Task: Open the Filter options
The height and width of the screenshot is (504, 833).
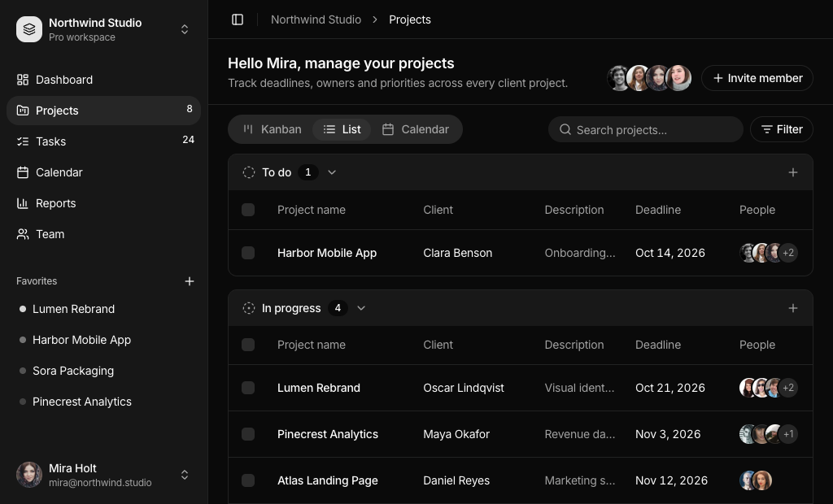Action: (782, 129)
